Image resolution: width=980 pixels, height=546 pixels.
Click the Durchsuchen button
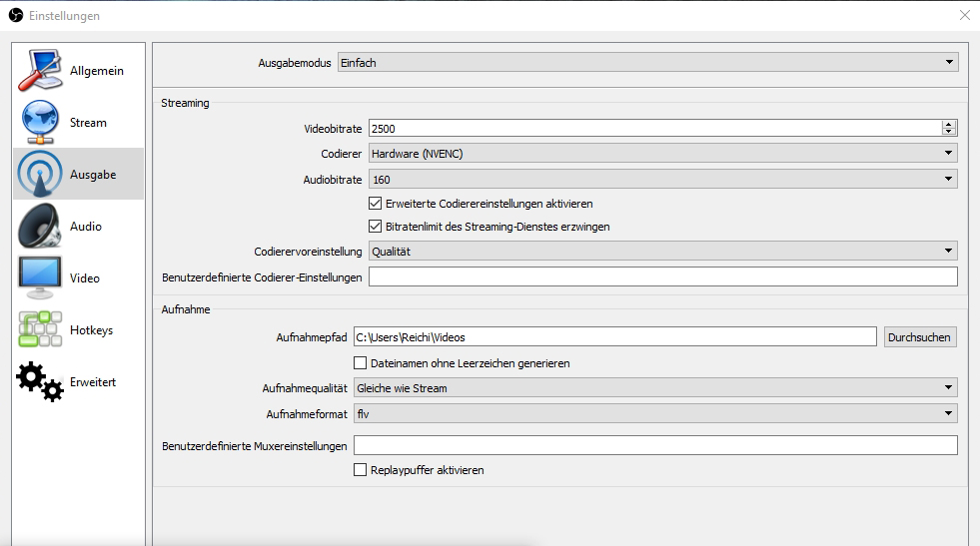pyautogui.click(x=919, y=337)
